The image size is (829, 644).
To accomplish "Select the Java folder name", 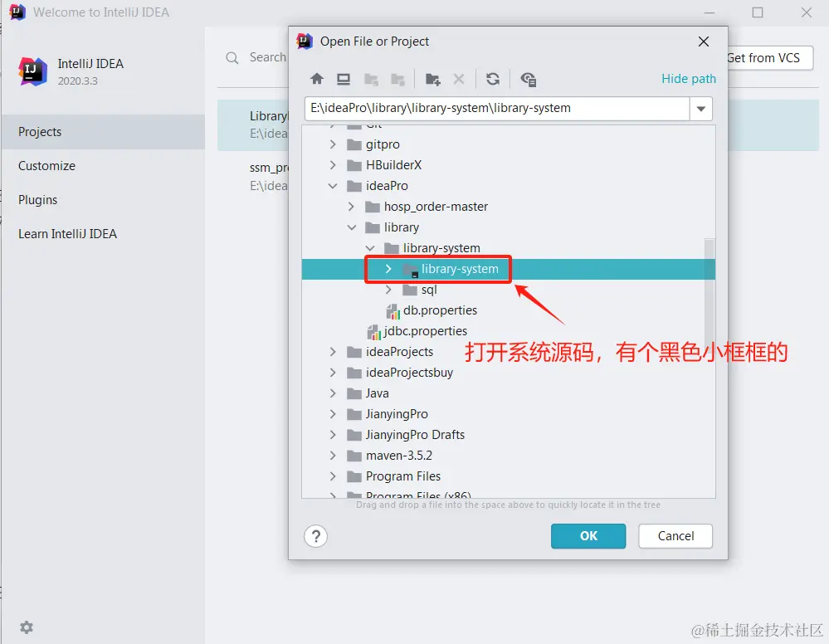I will coord(377,393).
